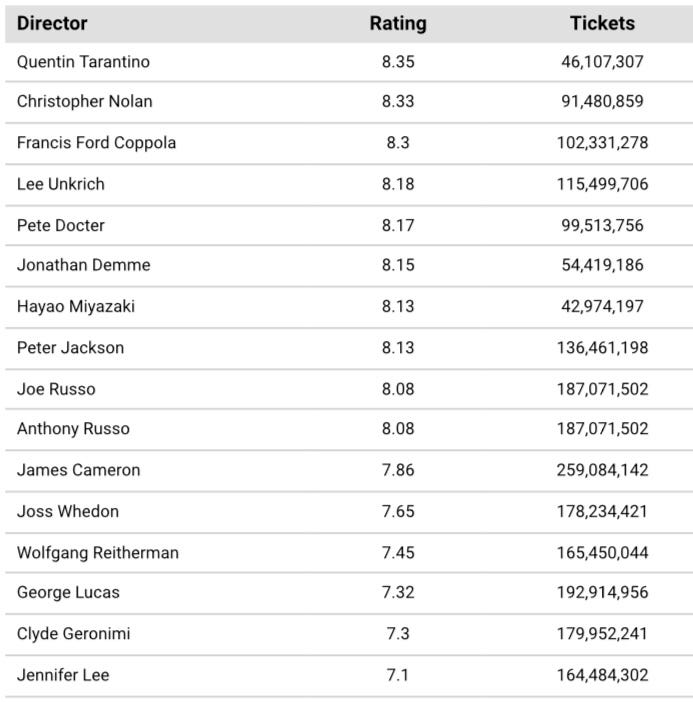Click George Lucas's rating of 7.32
Viewport: 693px width, 702px height.
coord(397,592)
